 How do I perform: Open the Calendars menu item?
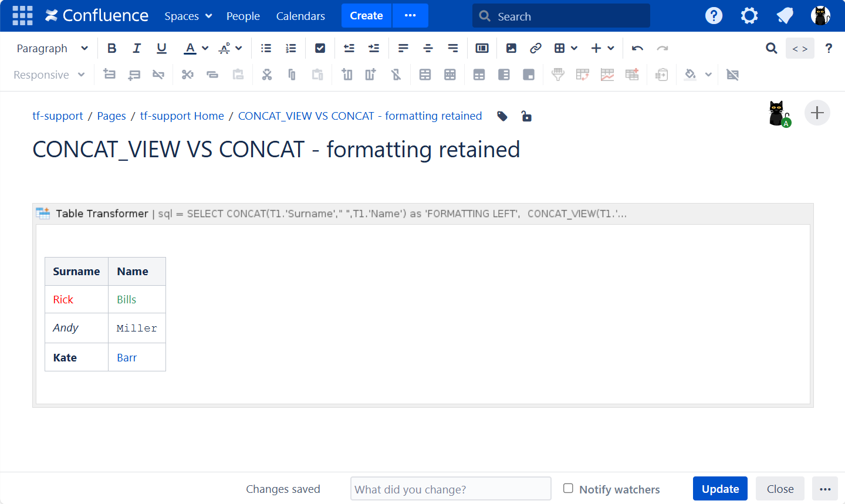point(300,16)
